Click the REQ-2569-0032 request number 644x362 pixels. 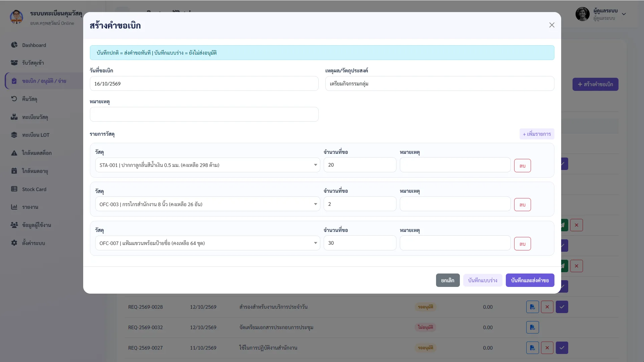(x=145, y=327)
